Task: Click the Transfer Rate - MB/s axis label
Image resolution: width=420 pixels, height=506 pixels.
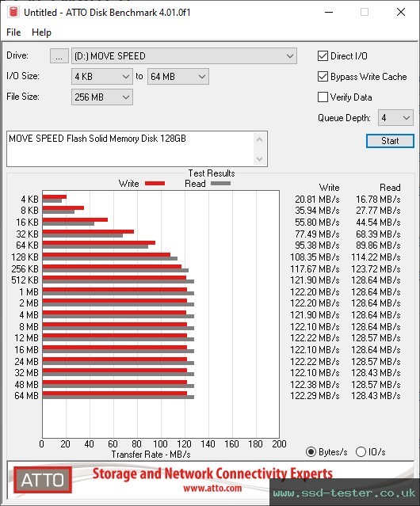Action: pos(151,455)
